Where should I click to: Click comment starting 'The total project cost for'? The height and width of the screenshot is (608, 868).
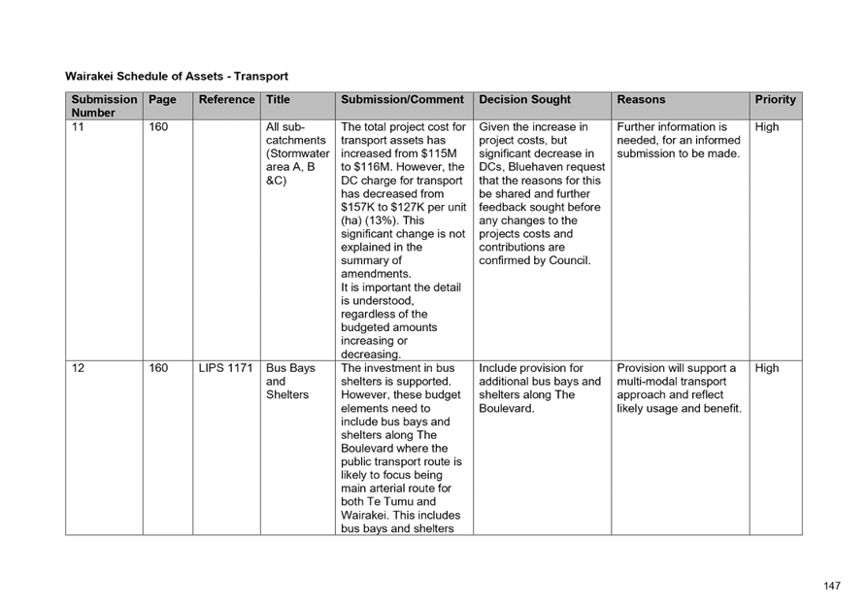tap(404, 240)
